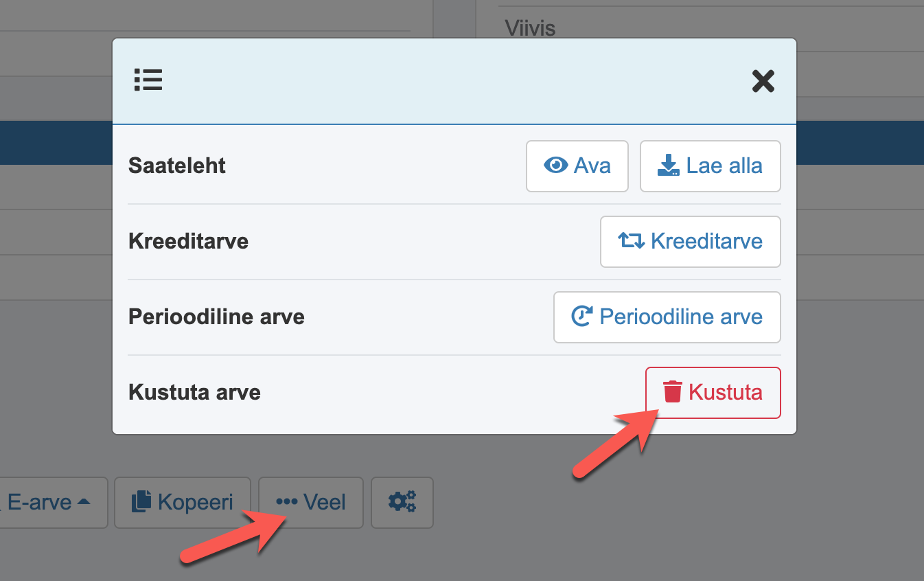
Task: Click the dark blue bar behind the dialog
Action: (x=55, y=143)
